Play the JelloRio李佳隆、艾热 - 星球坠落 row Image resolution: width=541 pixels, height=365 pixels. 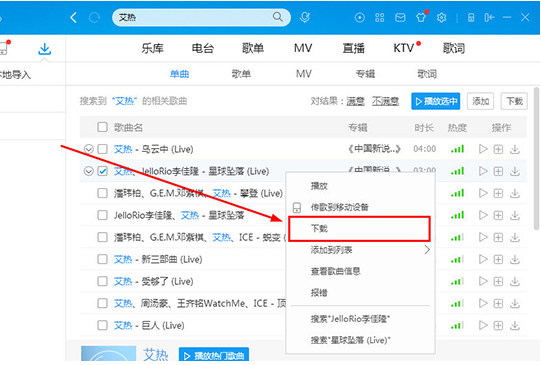(x=483, y=215)
